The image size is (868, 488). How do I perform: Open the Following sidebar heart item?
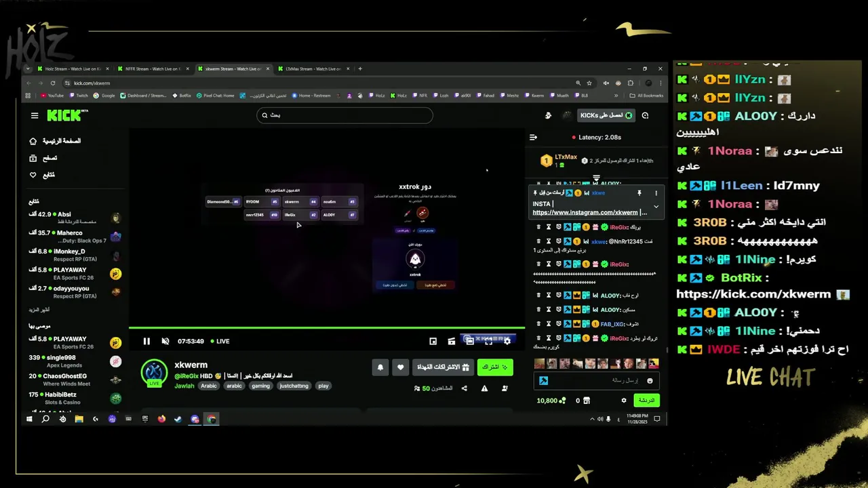click(42, 175)
